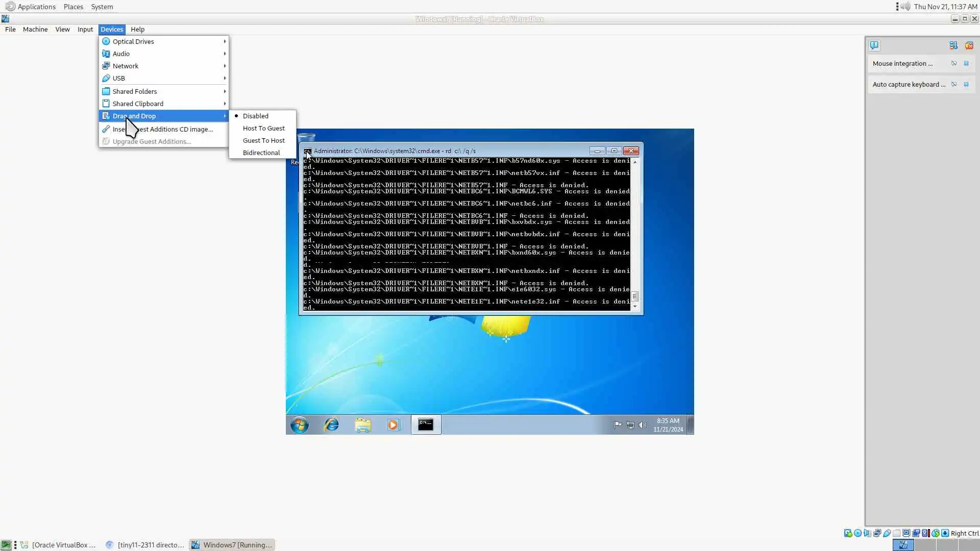Viewport: 980px width, 551px height.
Task: Click the notification center speech-bubble icon
Action: [874, 45]
